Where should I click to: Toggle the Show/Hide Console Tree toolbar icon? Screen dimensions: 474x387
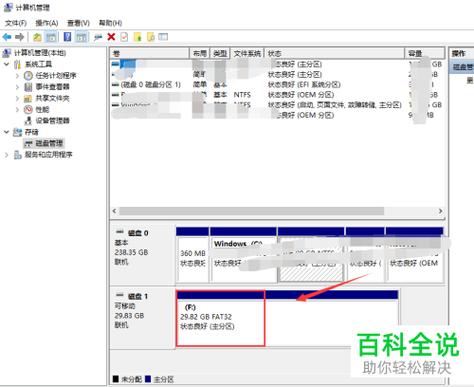tap(51, 37)
